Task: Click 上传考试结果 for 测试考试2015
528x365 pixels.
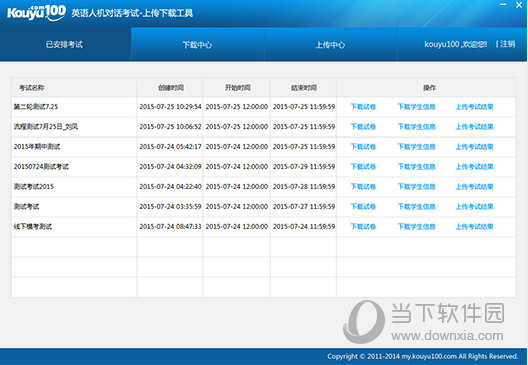Action: click(474, 187)
